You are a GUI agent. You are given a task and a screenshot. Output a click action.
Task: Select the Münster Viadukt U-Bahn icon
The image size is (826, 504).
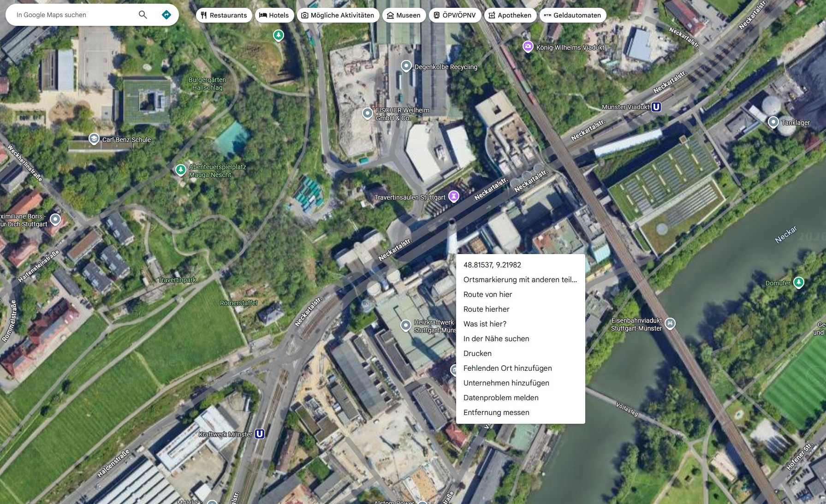coord(656,107)
